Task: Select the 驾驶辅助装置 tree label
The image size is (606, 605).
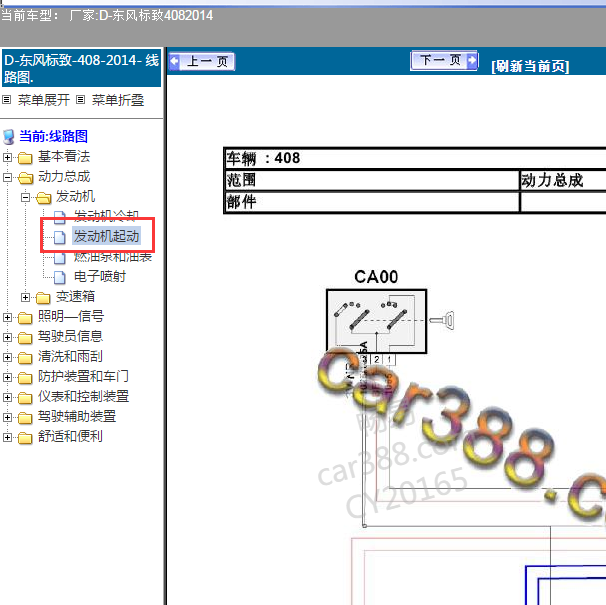Action: [77, 416]
